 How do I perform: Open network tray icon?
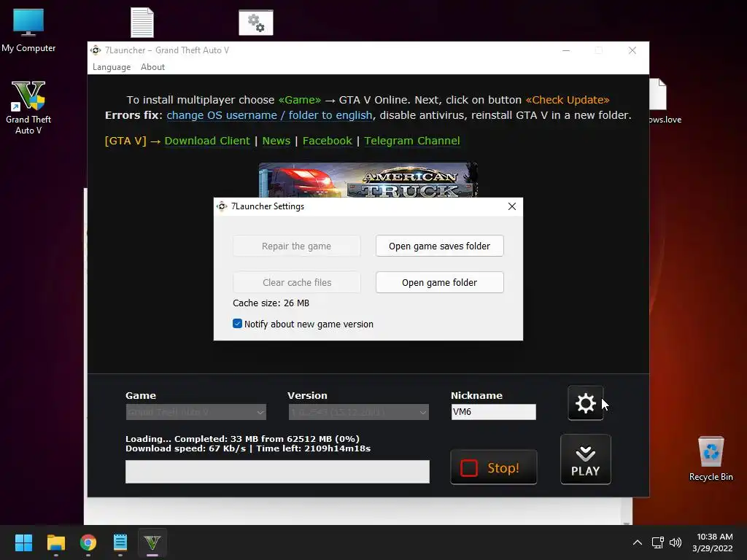657,542
